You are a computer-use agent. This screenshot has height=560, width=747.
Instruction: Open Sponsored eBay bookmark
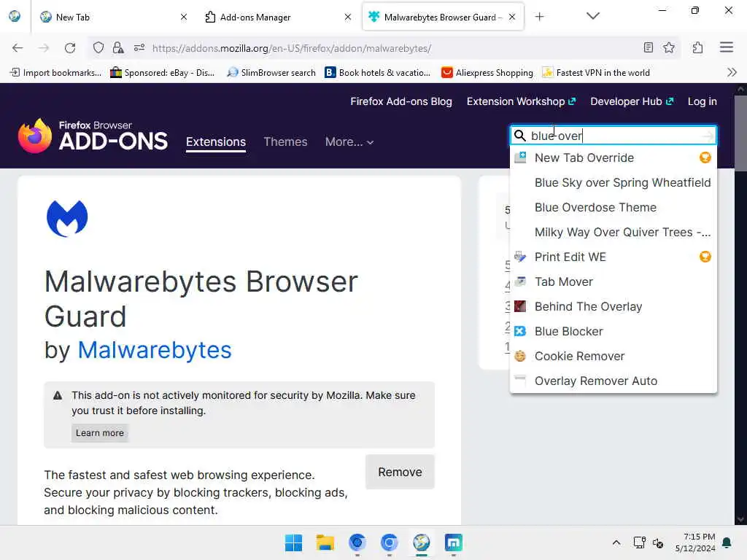tap(163, 72)
